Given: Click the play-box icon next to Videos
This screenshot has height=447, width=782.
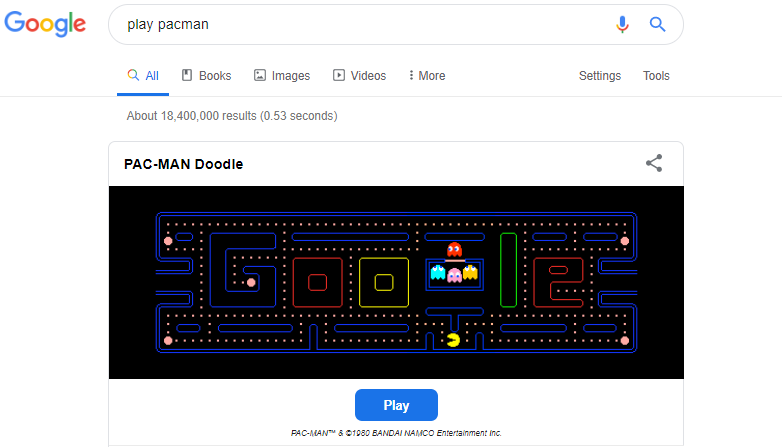Looking at the screenshot, I should [339, 75].
